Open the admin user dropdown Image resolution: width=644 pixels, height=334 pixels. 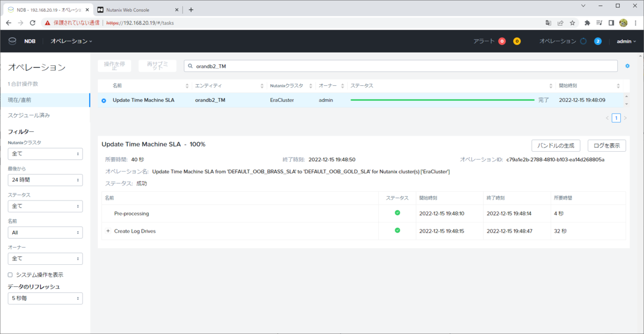[x=626, y=41]
